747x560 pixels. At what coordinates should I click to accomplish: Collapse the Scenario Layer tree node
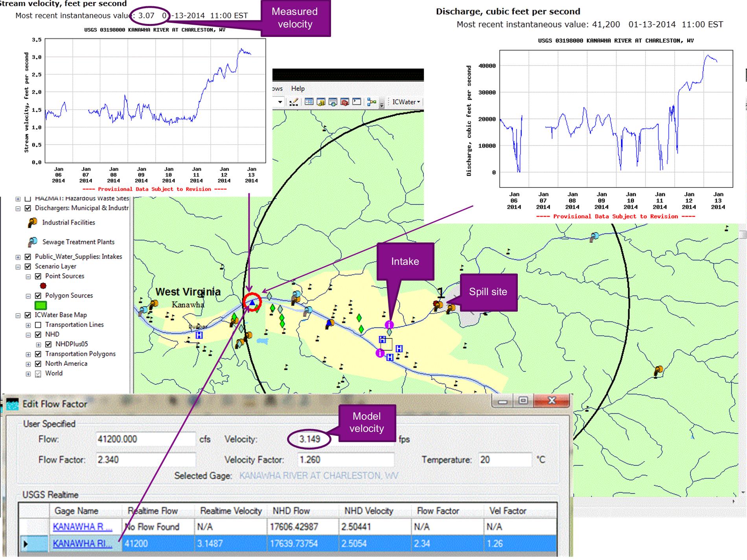click(x=18, y=267)
